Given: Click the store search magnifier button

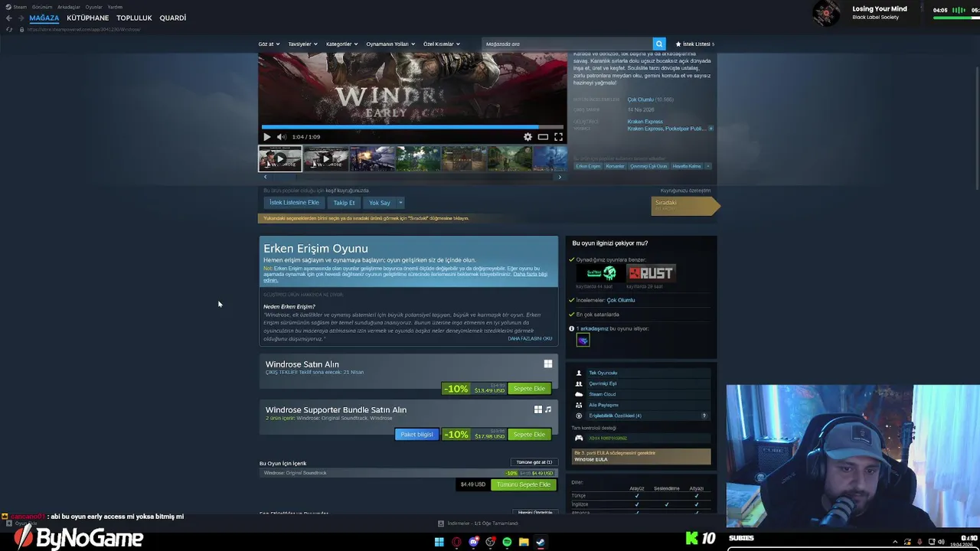Looking at the screenshot, I should click(x=658, y=44).
